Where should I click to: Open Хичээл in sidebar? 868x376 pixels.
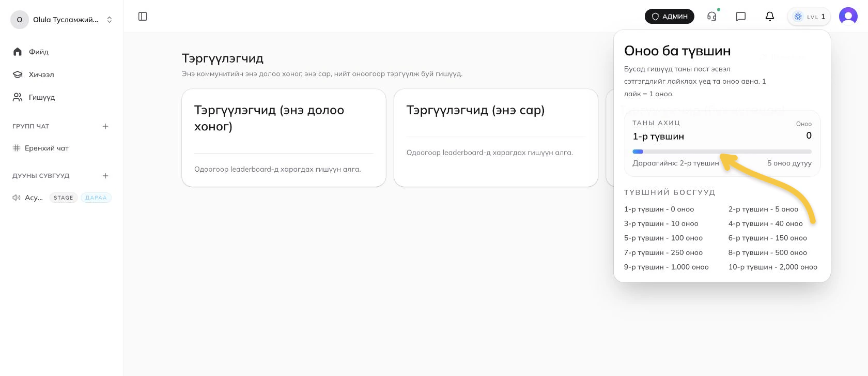pyautogui.click(x=62, y=74)
